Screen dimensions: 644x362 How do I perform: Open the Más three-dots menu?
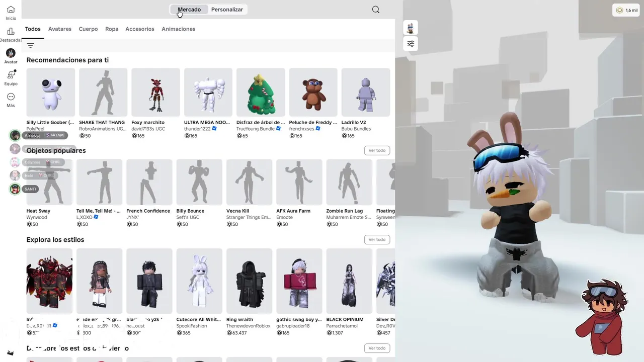click(11, 97)
